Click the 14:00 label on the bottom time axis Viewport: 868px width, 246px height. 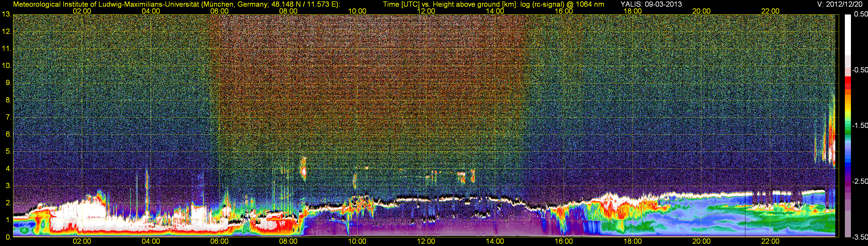coord(495,241)
